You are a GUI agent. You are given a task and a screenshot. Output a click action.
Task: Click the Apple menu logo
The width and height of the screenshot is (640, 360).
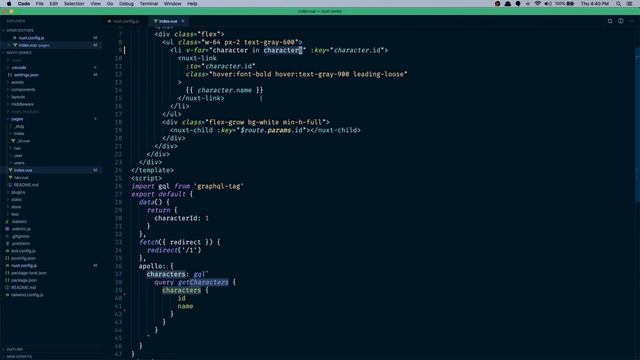click(9, 4)
